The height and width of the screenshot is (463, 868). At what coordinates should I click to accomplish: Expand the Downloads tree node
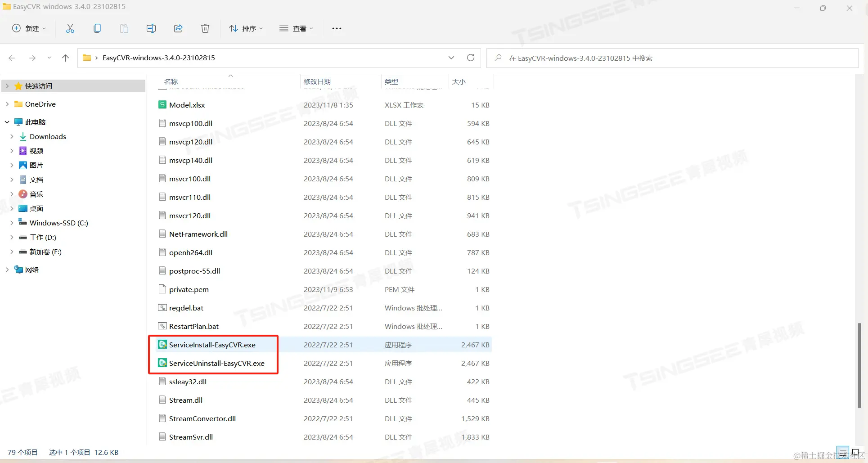12,136
